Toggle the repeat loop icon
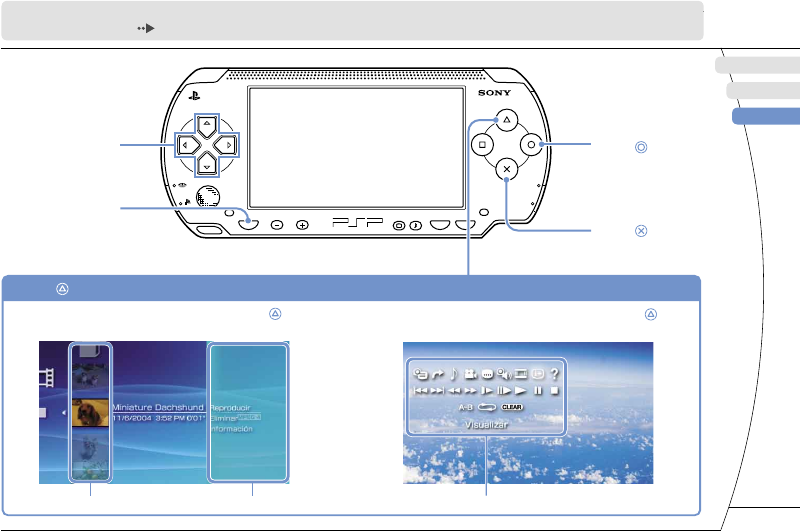This screenshot has width=800, height=531. point(487,407)
